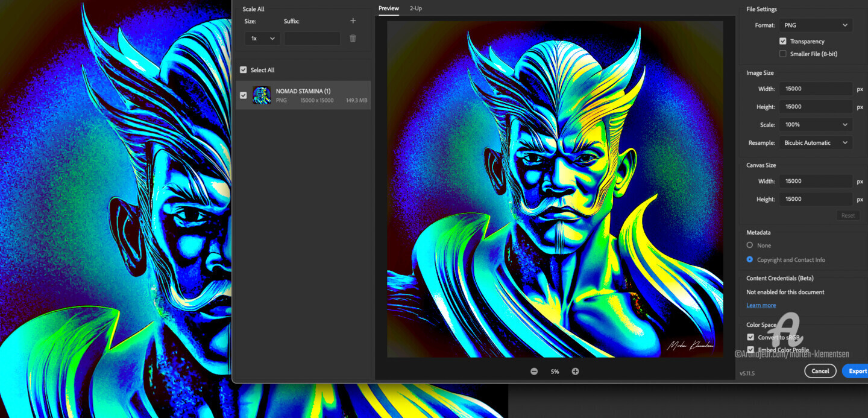This screenshot has height=418, width=868.
Task: Click the v5.11.5 version label
Action: click(x=747, y=374)
